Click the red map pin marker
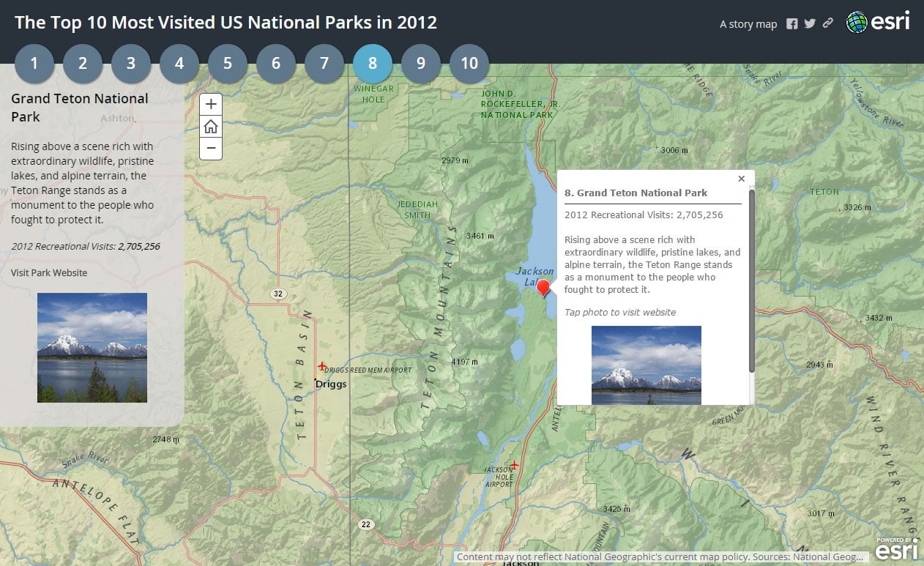The height and width of the screenshot is (566, 924). click(543, 288)
